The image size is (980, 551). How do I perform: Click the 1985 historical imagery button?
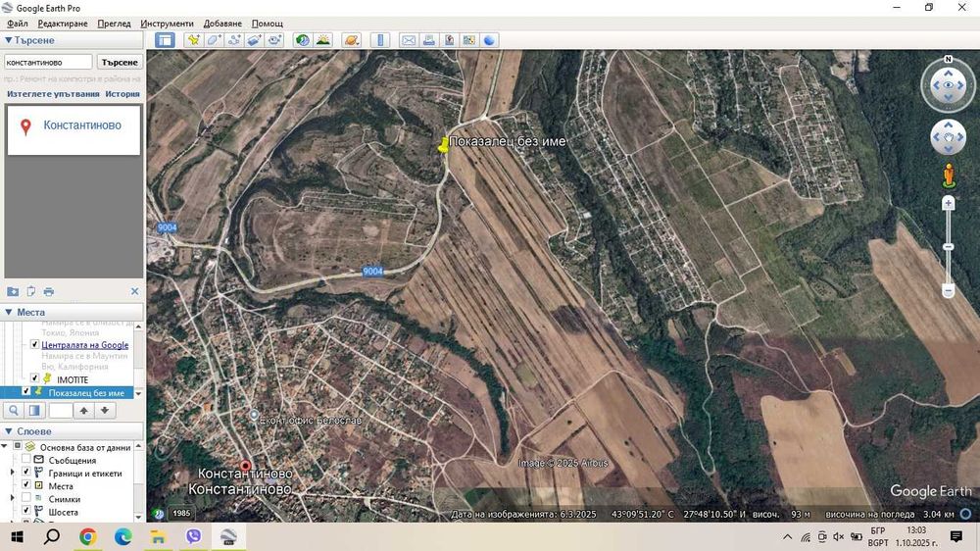pos(181,514)
